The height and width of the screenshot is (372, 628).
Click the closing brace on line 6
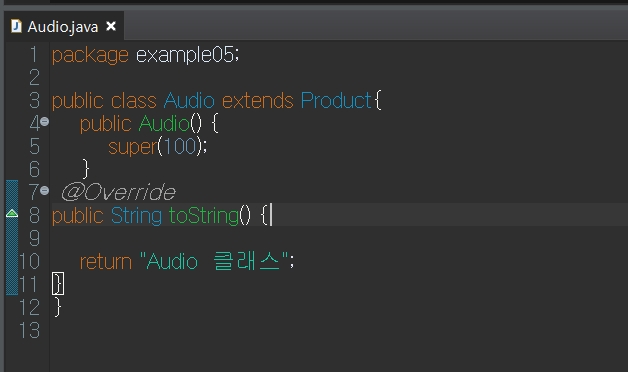coord(86,169)
